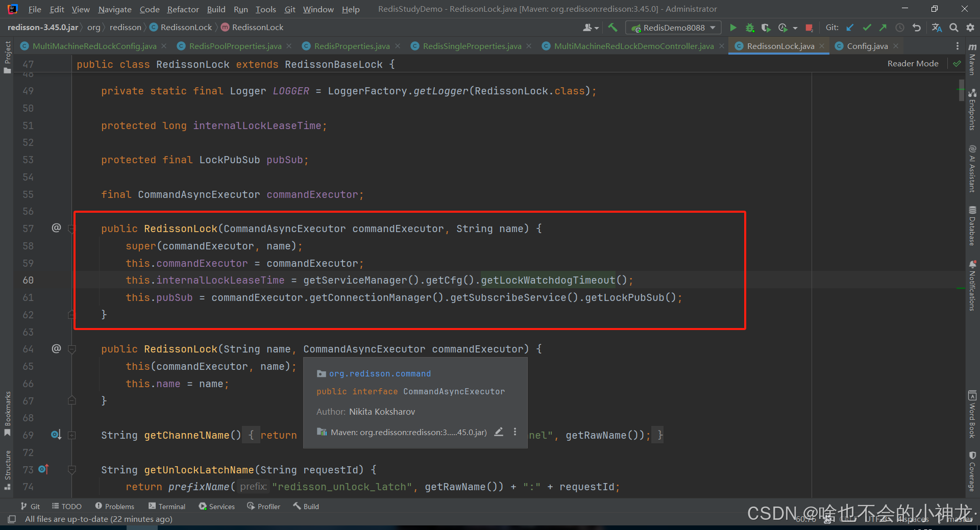Open the Endpoints side panel
This screenshot has width=980, height=530.
(x=972, y=110)
